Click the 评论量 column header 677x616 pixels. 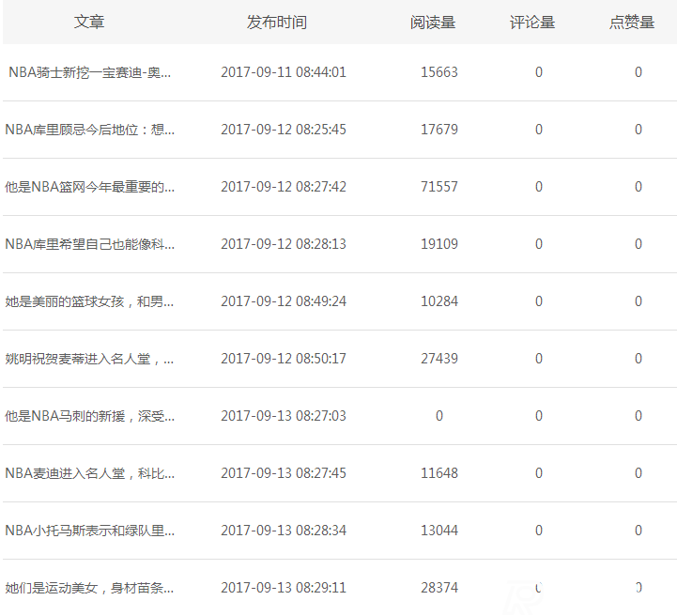pos(532,22)
